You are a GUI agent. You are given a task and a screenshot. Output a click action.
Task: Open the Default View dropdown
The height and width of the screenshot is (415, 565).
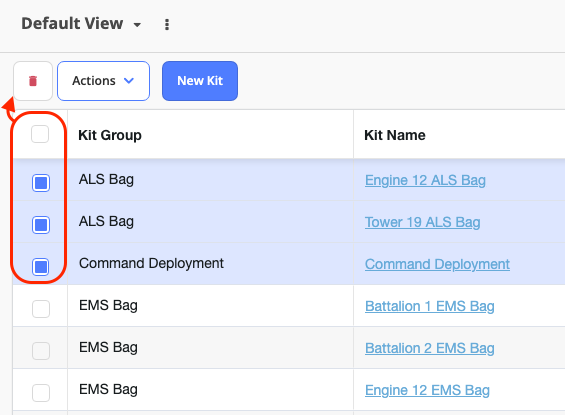click(x=81, y=24)
